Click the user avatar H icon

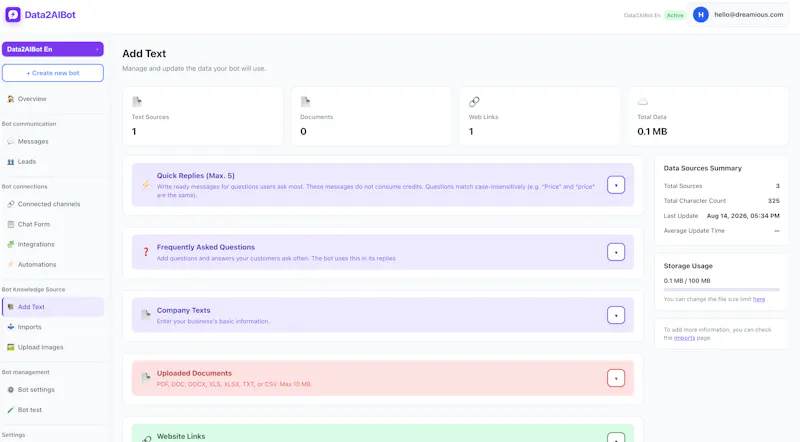(x=701, y=15)
